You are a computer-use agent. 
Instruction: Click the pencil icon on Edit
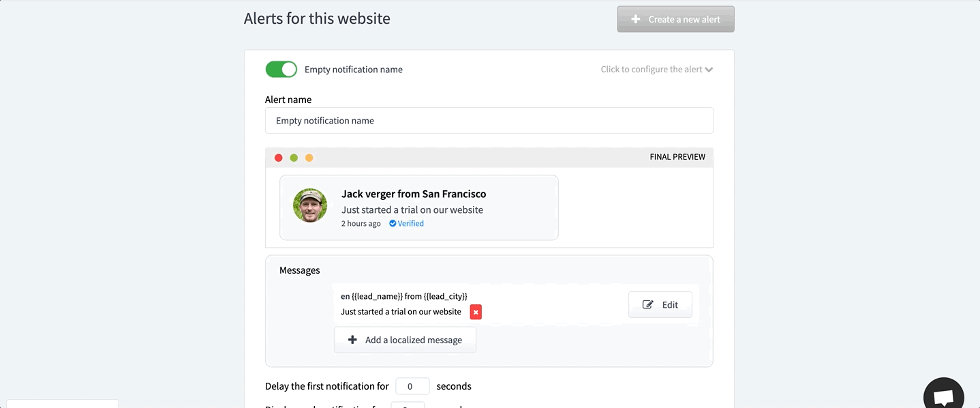point(648,305)
